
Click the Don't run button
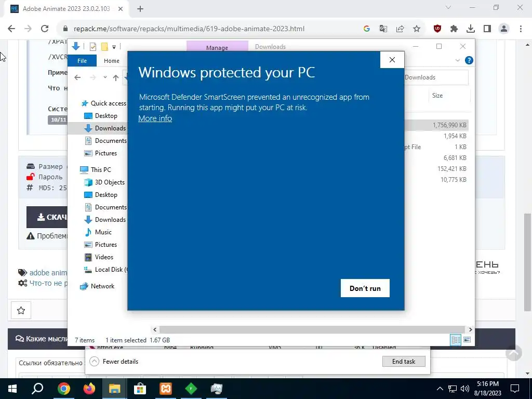click(365, 288)
